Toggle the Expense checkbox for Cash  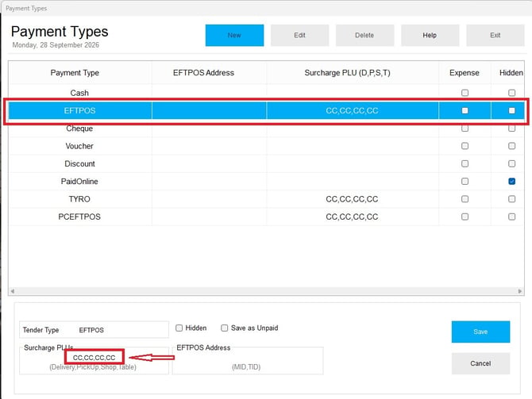(465, 93)
